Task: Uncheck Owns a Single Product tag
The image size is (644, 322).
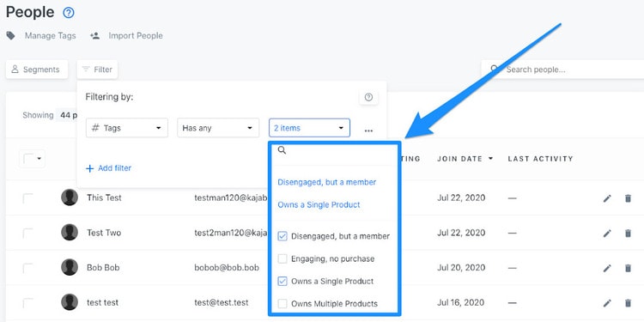Action: click(x=283, y=282)
